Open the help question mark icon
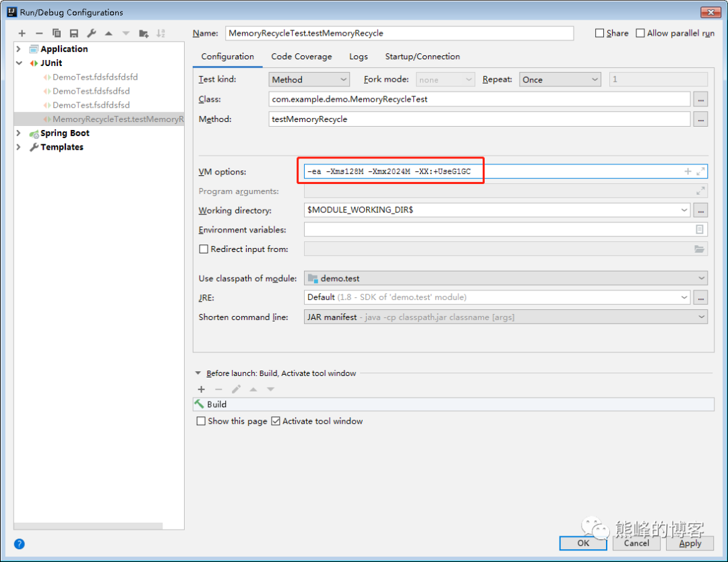This screenshot has height=562, width=728. point(19,544)
